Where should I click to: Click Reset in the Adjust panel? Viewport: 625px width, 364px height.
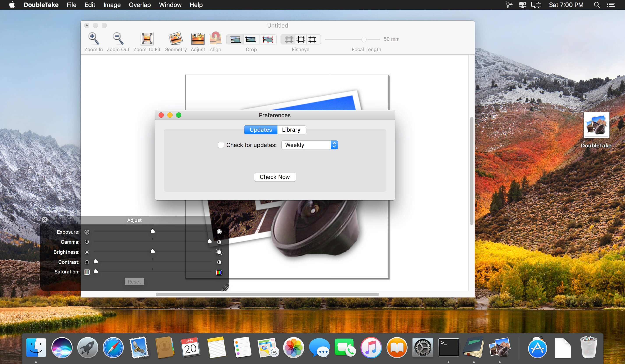click(x=134, y=282)
